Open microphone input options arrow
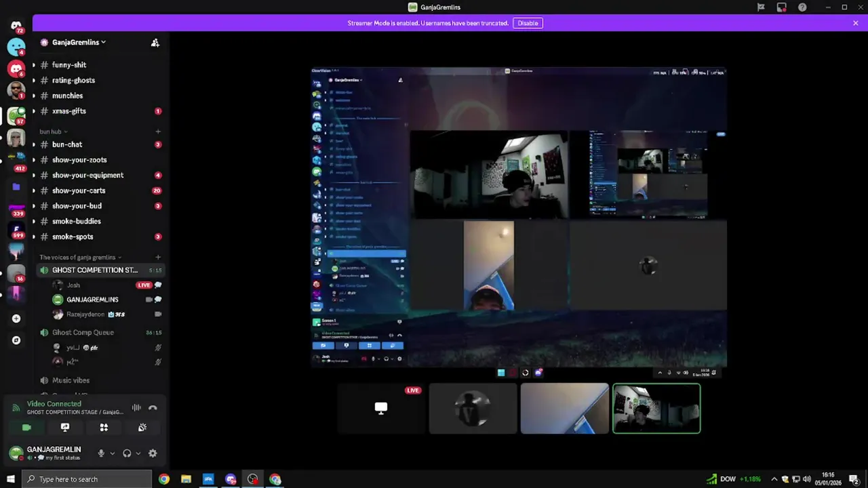Image resolution: width=868 pixels, height=488 pixels. pos(112,453)
